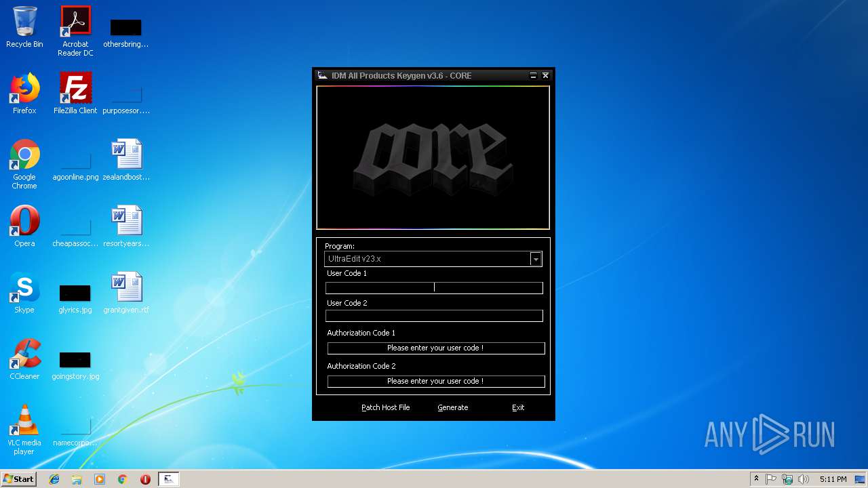This screenshot has height=488, width=868.
Task: Open the Firefox desktop shortcut
Action: pyautogui.click(x=24, y=94)
